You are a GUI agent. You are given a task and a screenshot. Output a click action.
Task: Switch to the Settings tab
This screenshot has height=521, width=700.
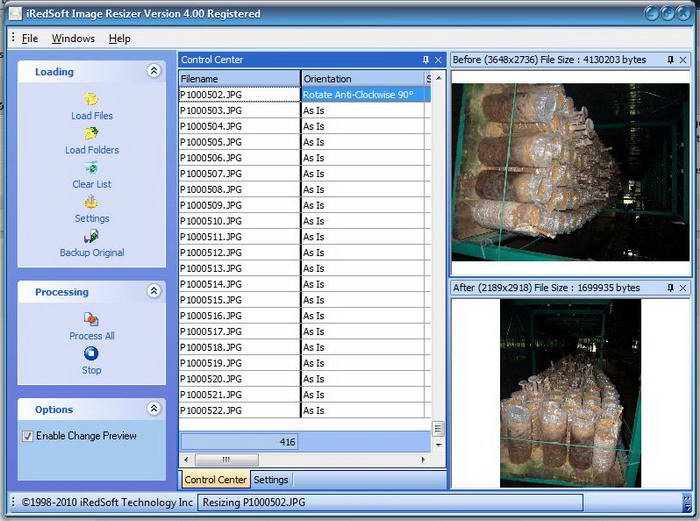tap(271, 480)
